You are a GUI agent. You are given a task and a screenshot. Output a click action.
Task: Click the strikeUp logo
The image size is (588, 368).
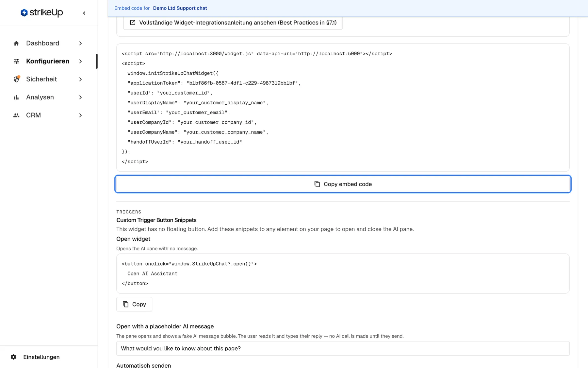coord(41,13)
